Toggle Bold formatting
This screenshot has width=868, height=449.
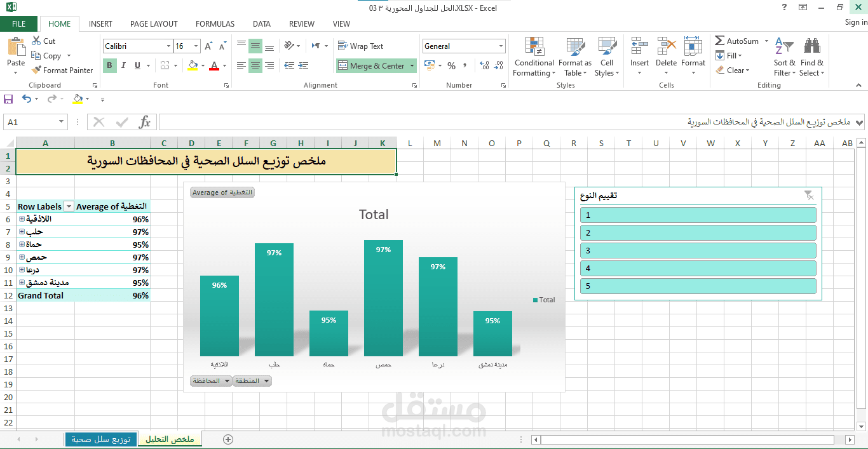(x=108, y=65)
